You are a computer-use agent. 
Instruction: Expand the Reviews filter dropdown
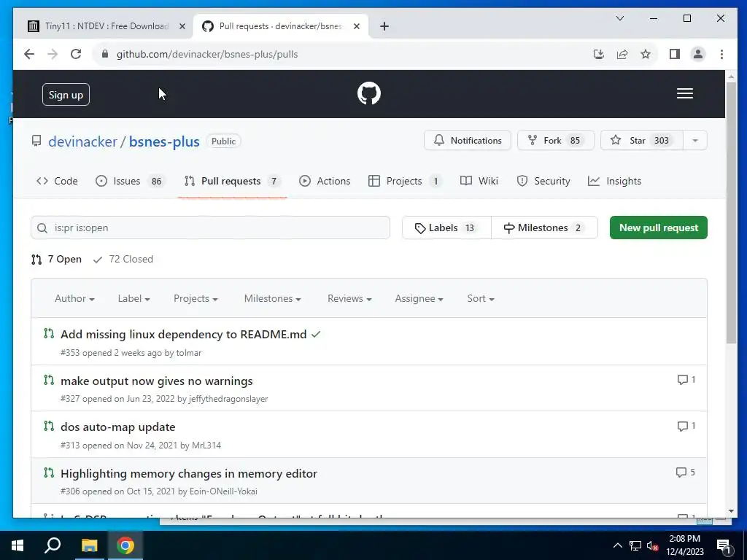(x=349, y=298)
